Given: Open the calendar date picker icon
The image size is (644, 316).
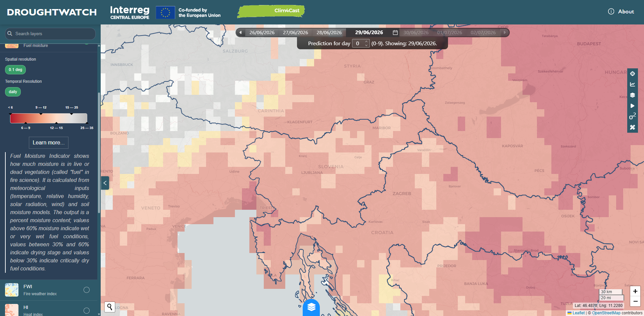Looking at the screenshot, I should pyautogui.click(x=395, y=33).
